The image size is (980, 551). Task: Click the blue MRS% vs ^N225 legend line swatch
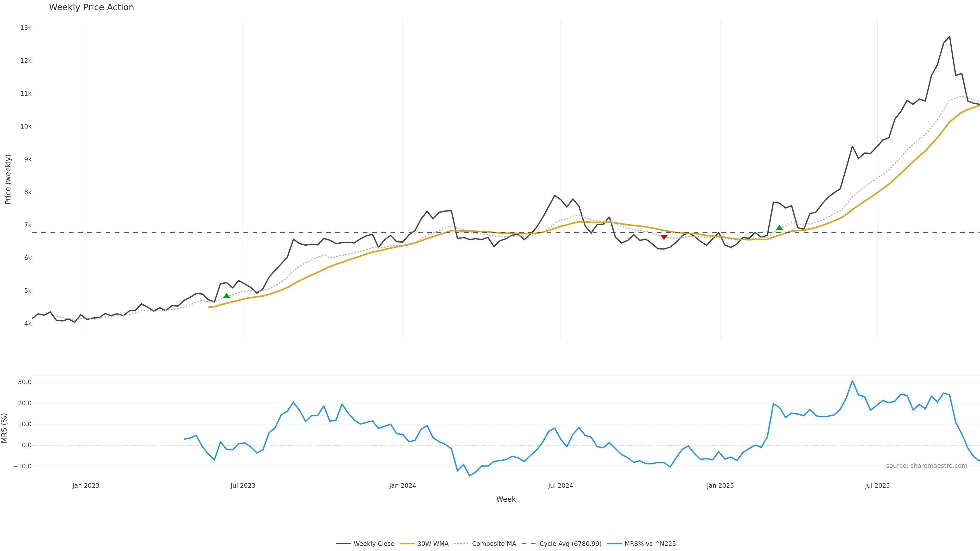click(x=614, y=544)
